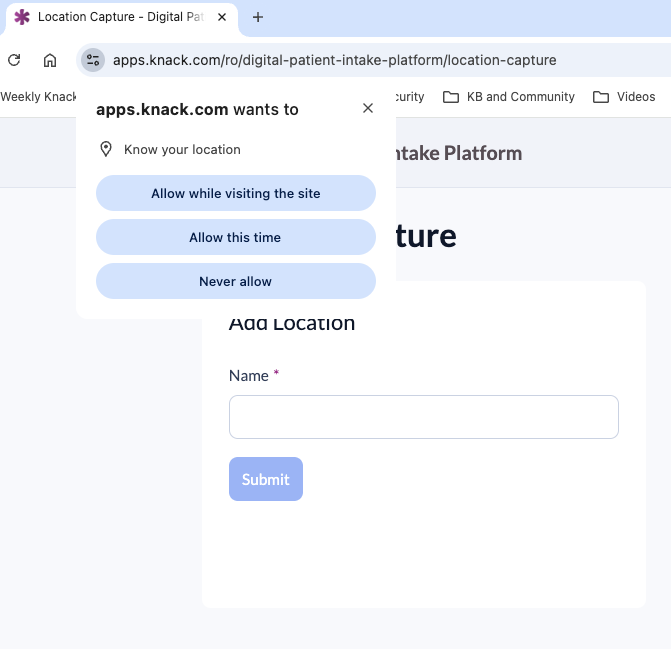The height and width of the screenshot is (649, 671).
Task: Close the Location Capture tab
Action: (222, 17)
